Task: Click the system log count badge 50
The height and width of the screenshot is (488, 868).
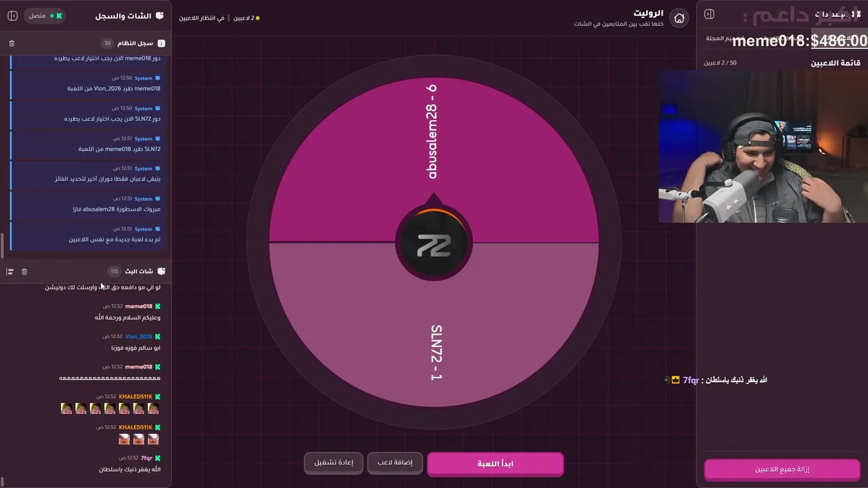Action: [107, 43]
